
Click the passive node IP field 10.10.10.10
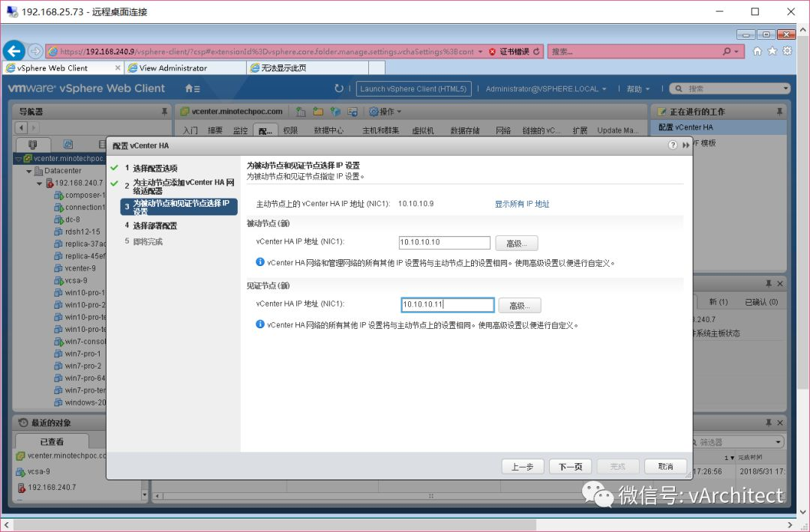point(444,243)
